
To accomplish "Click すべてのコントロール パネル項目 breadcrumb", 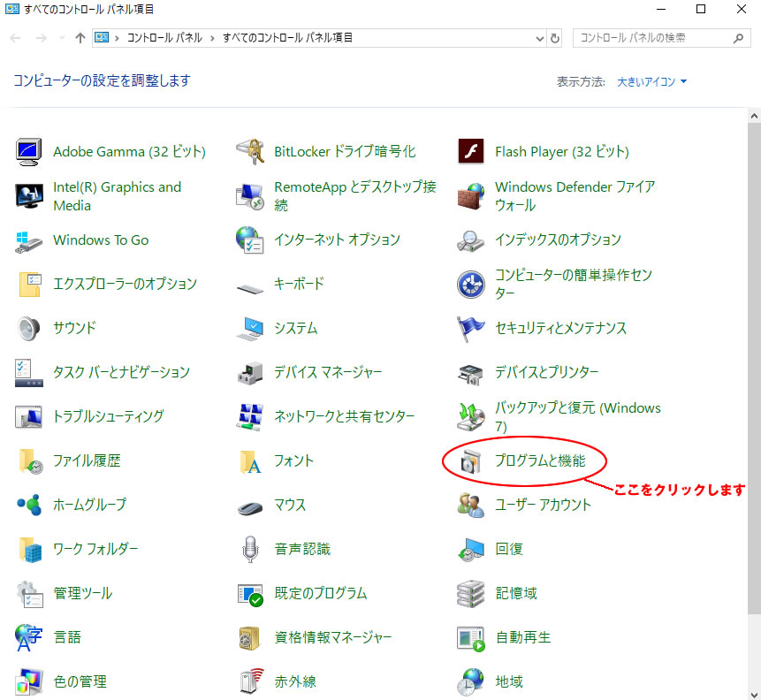I will (287, 38).
